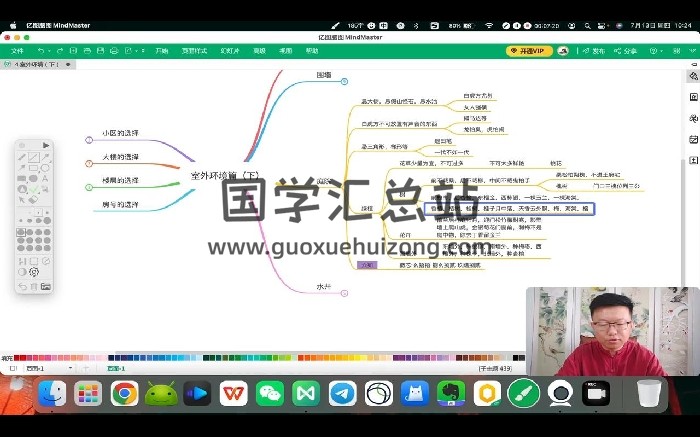Select the pen tool in the floating palette
Screen dimensions: 700x437
tap(21, 157)
